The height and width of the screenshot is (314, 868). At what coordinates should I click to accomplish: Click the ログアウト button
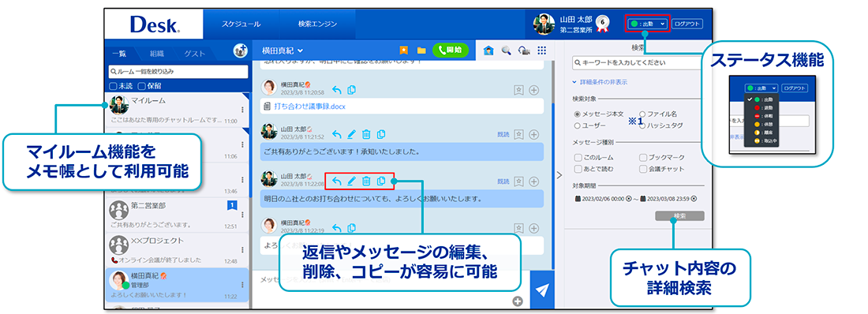687,24
